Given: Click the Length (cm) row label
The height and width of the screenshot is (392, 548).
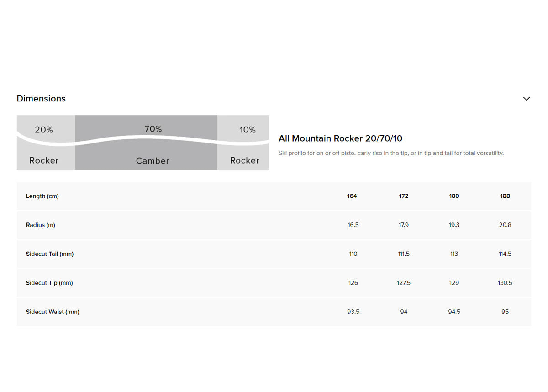Looking at the screenshot, I should (x=42, y=196).
